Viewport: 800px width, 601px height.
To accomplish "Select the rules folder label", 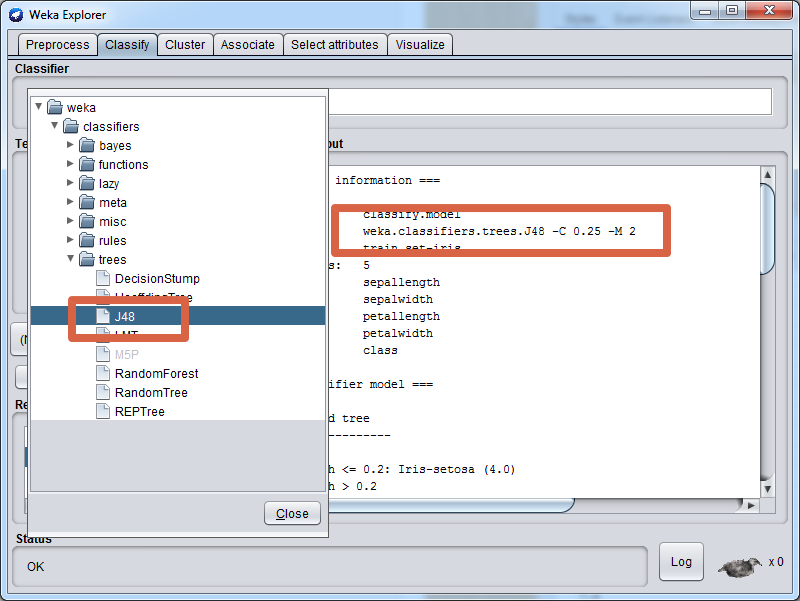I will click(113, 241).
